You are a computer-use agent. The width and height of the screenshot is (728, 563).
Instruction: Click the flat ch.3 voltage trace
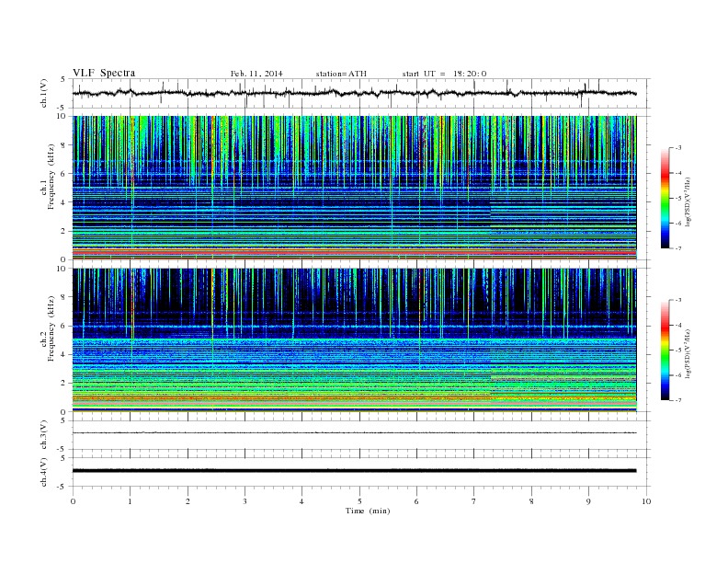click(354, 433)
